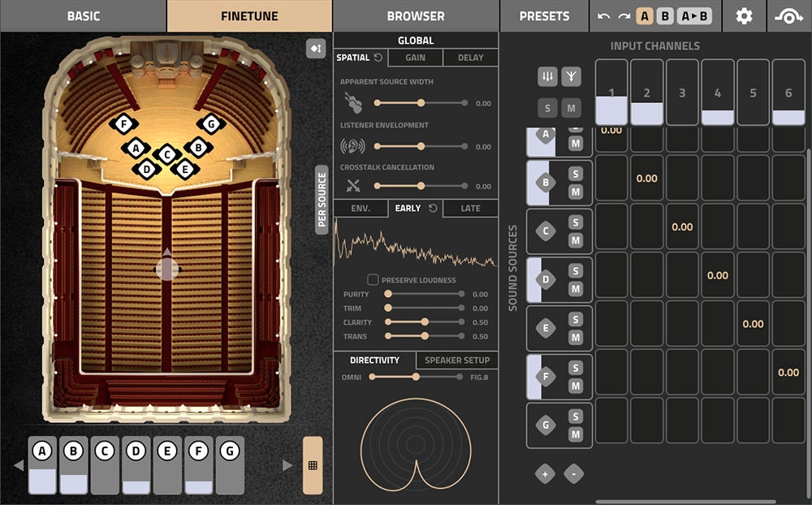Click the Crosstalk Cancellation icon
Image resolution: width=812 pixels, height=505 pixels.
point(353,185)
